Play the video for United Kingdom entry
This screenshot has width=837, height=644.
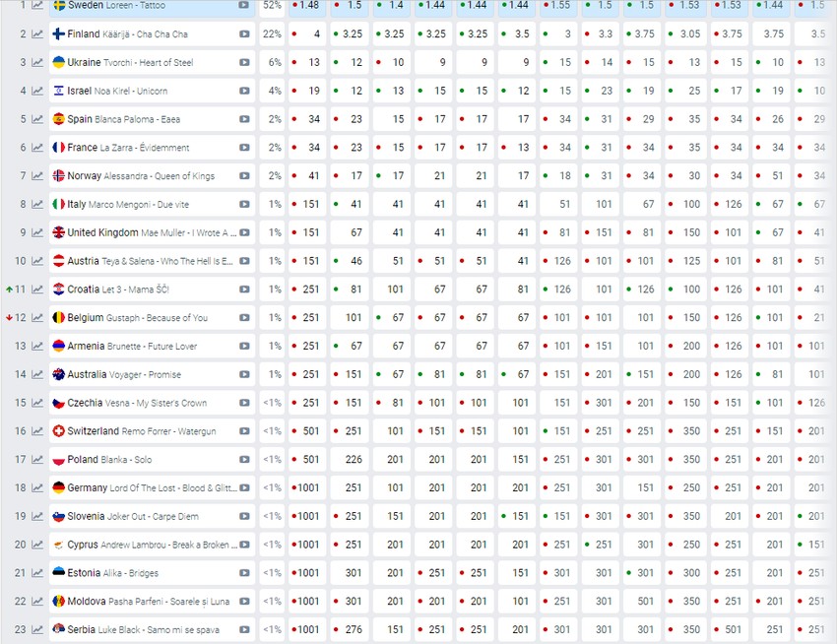click(244, 232)
